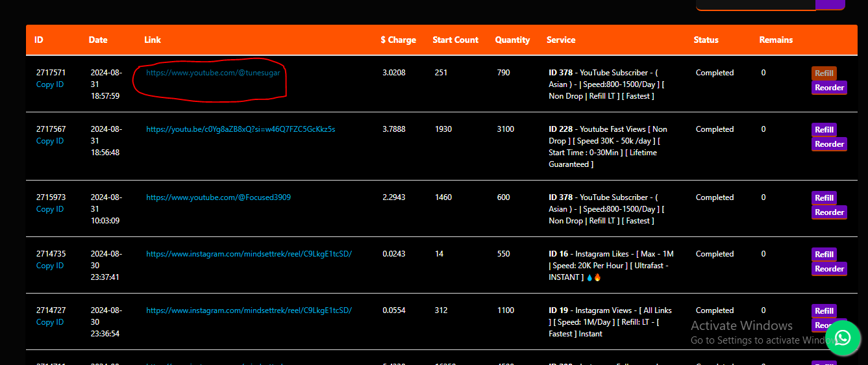Click Refill for order 2717571
The width and height of the screenshot is (868, 365).
pyautogui.click(x=824, y=73)
